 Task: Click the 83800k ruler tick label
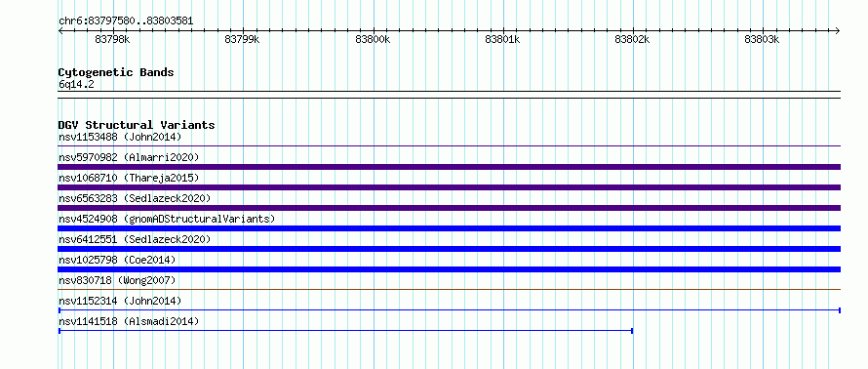tap(373, 39)
